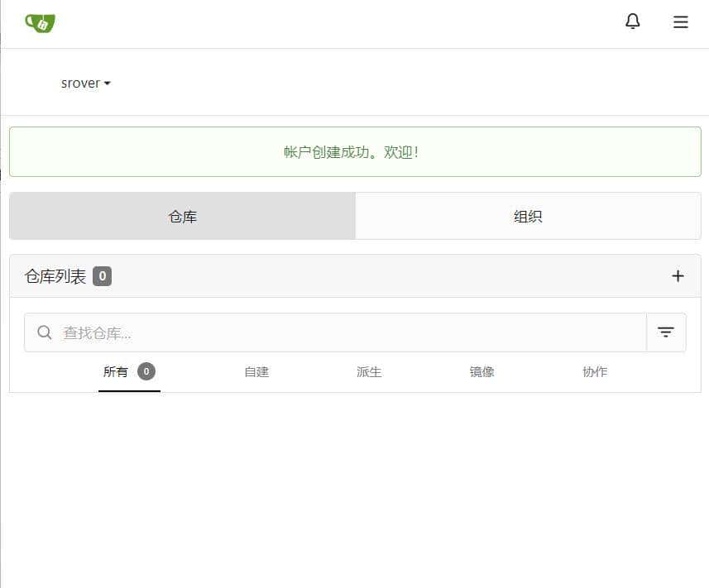Open notifications via the bell icon
The image size is (709, 588).
pyautogui.click(x=632, y=21)
